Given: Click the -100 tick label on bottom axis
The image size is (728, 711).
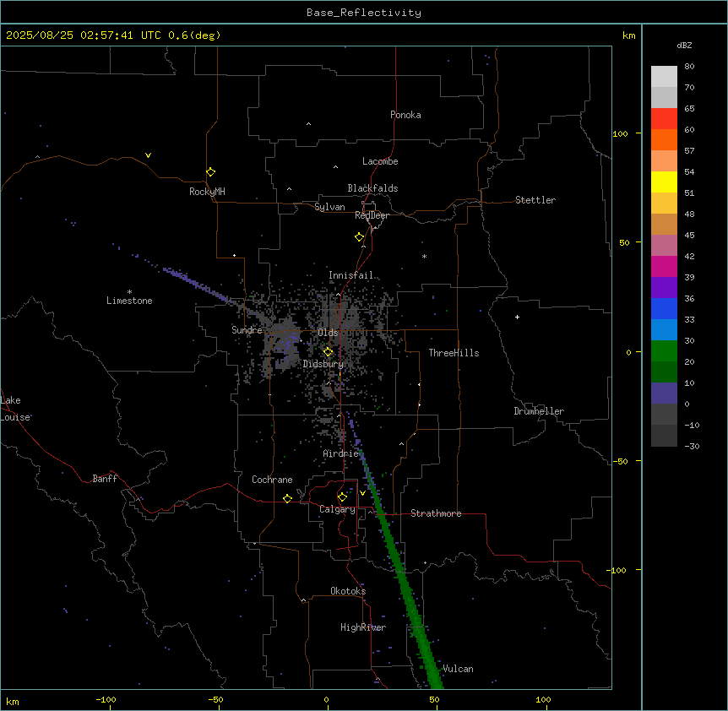Looking at the screenshot, I should (x=106, y=699).
